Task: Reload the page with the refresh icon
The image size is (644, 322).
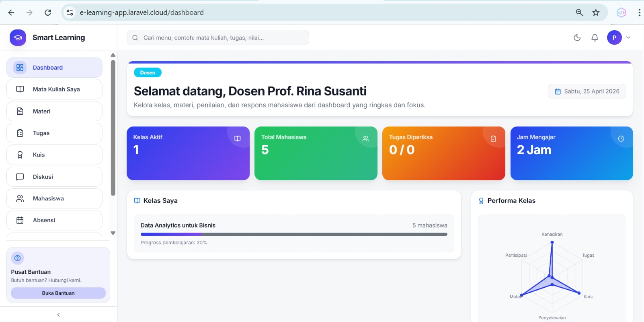Action: pos(48,12)
